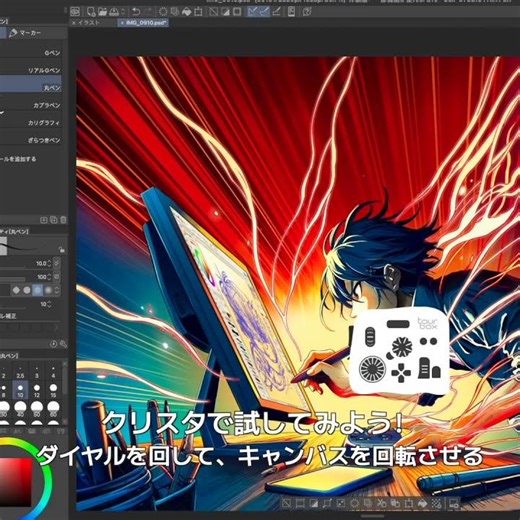
Task: Open Clip Studio launcher icon in command bar
Action: [x=75, y=12]
